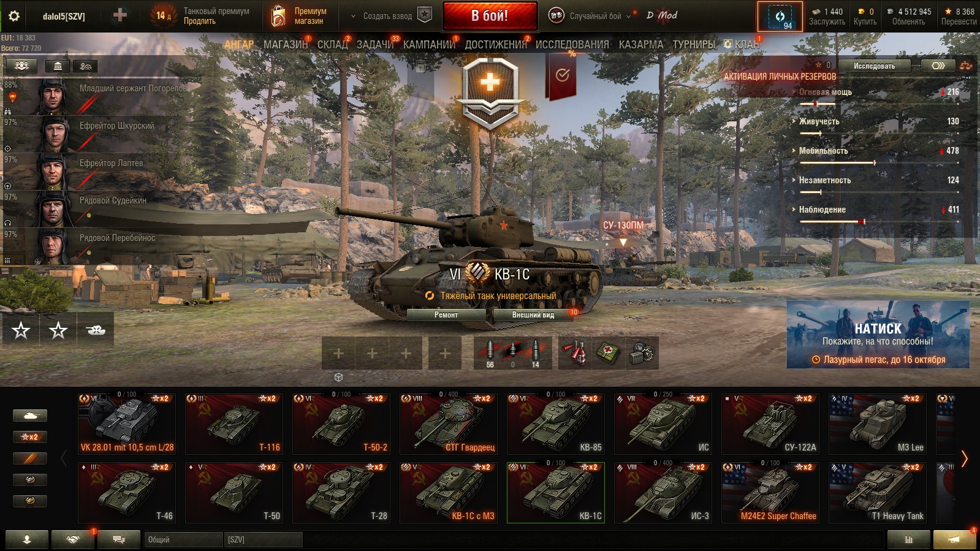Switch to the ИССЛЕДОВАНИЯ tab
Screen dimensions: 980x551
(572, 45)
